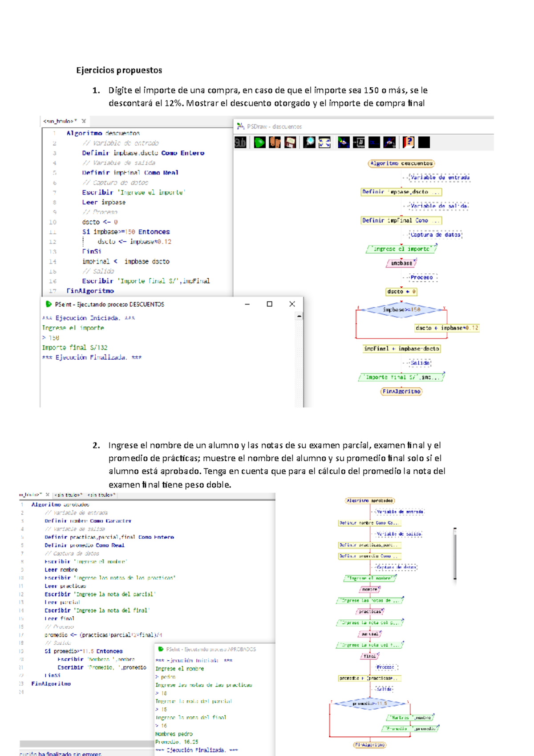Select the promedio>=11.5 decision diamond

click(x=370, y=703)
